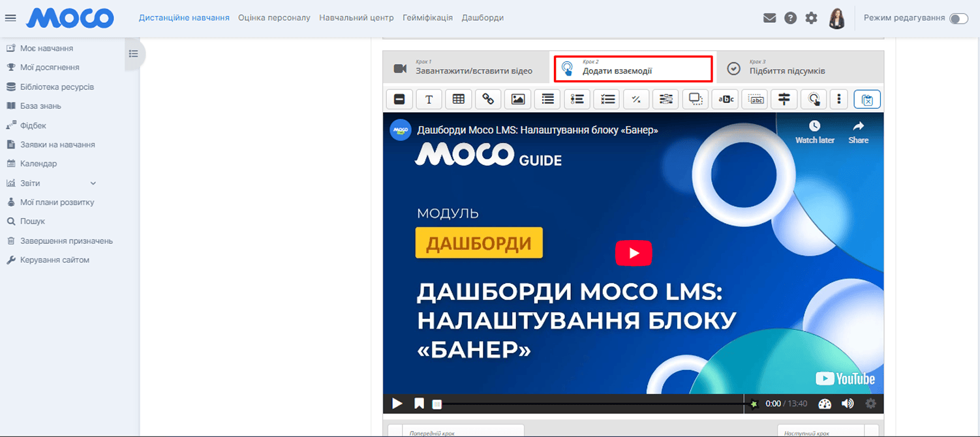980x437 pixels.
Task: Insert a link interaction from the toolbar
Action: point(488,99)
